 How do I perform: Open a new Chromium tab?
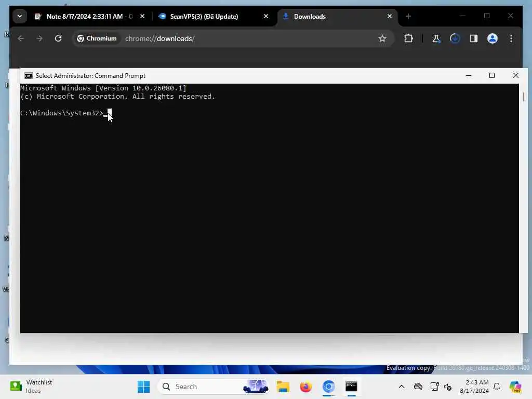408,16
